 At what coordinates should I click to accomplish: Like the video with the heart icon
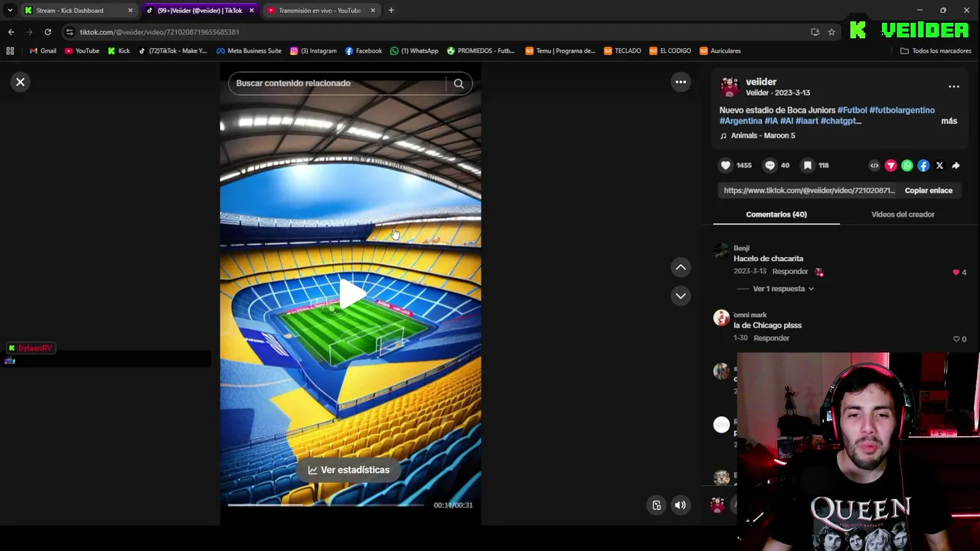point(726,165)
